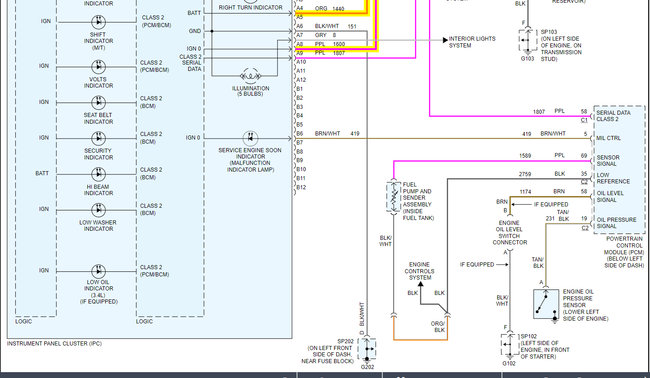650x378 pixels.
Task: Click the 'SERVICE ENGINE SOON INDICATOR' label
Action: (250, 153)
